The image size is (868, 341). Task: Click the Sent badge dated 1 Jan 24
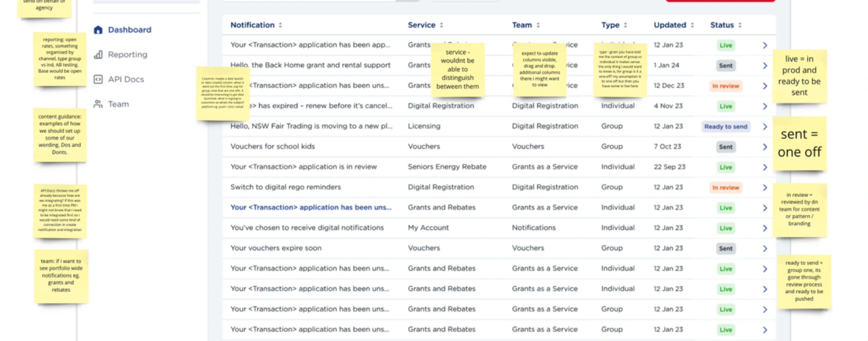(x=726, y=65)
